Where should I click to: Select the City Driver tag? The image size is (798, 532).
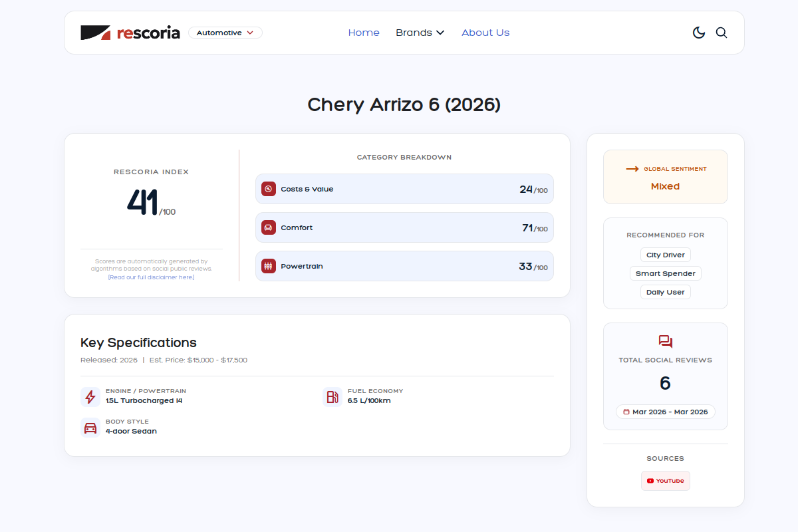click(666, 255)
